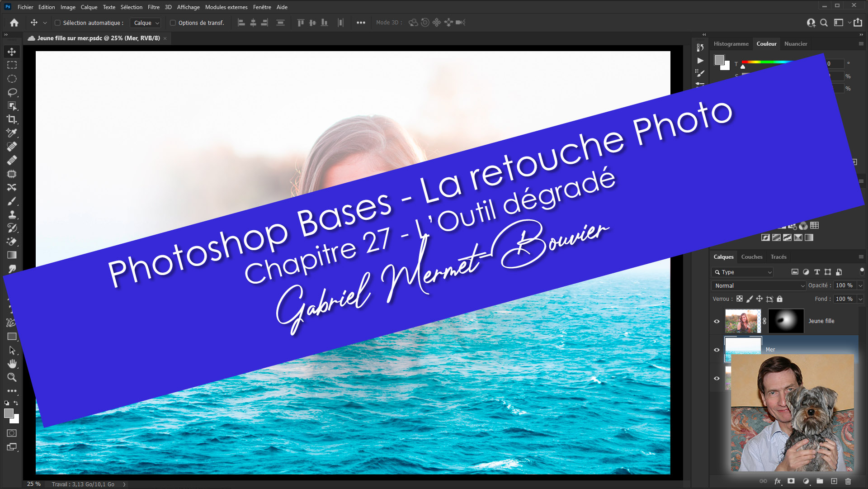Hide the Jeune fille layer
868x489 pixels.
pos(717,321)
